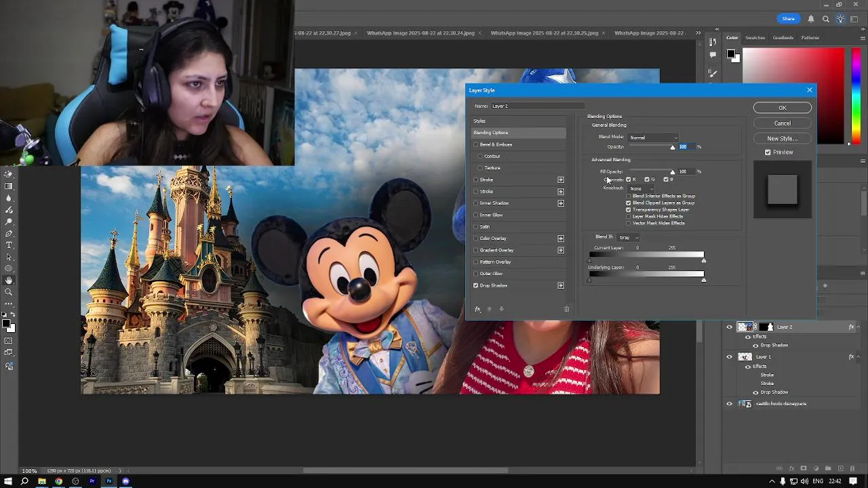Image resolution: width=868 pixels, height=488 pixels.
Task: Select the Blur tool (droplet icon)
Action: (x=9, y=198)
